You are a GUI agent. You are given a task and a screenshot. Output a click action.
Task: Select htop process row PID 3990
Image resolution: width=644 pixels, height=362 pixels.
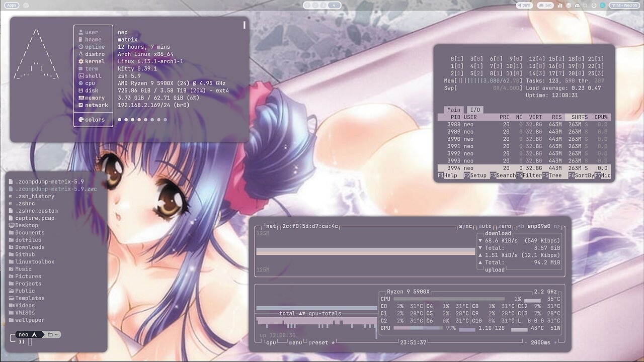pyautogui.click(x=524, y=139)
